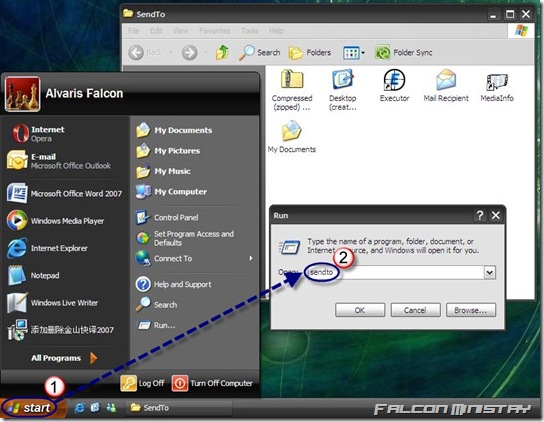Open My Documents in SendTo folder
The height and width of the screenshot is (422, 544).
coord(292,136)
